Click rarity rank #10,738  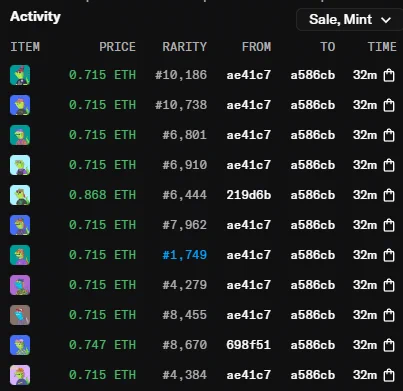(x=181, y=105)
